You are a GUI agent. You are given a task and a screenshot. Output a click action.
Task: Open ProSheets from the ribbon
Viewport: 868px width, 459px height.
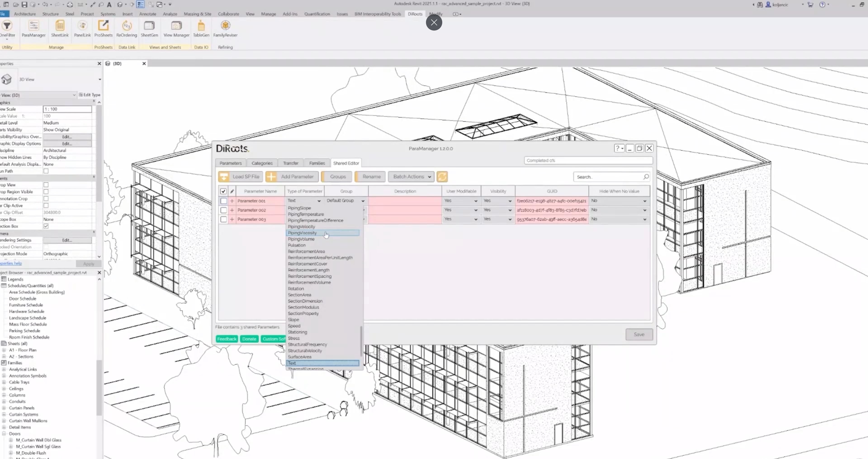(x=103, y=28)
